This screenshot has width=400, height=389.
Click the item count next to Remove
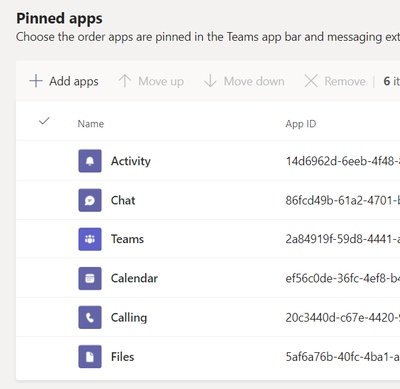click(x=391, y=81)
